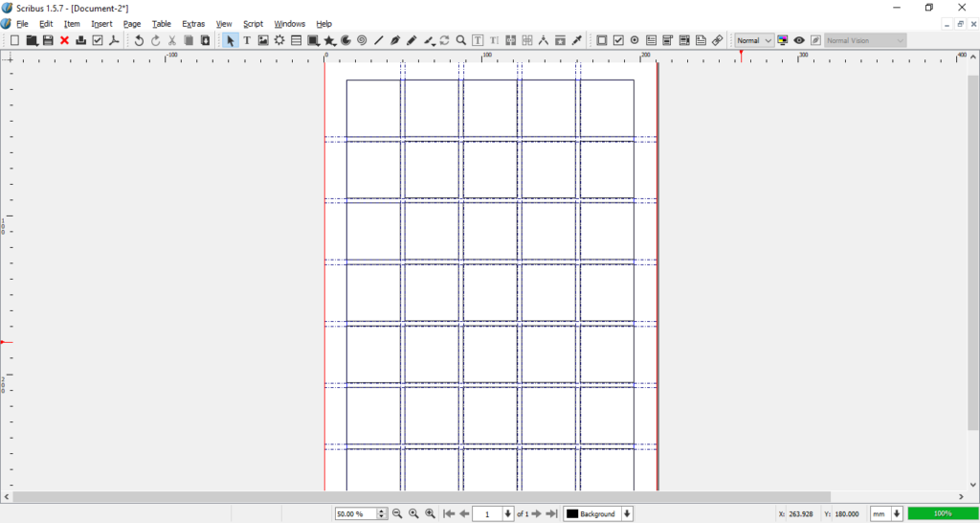Select the Eye Dropper tool
980x523 pixels.
pyautogui.click(x=577, y=40)
